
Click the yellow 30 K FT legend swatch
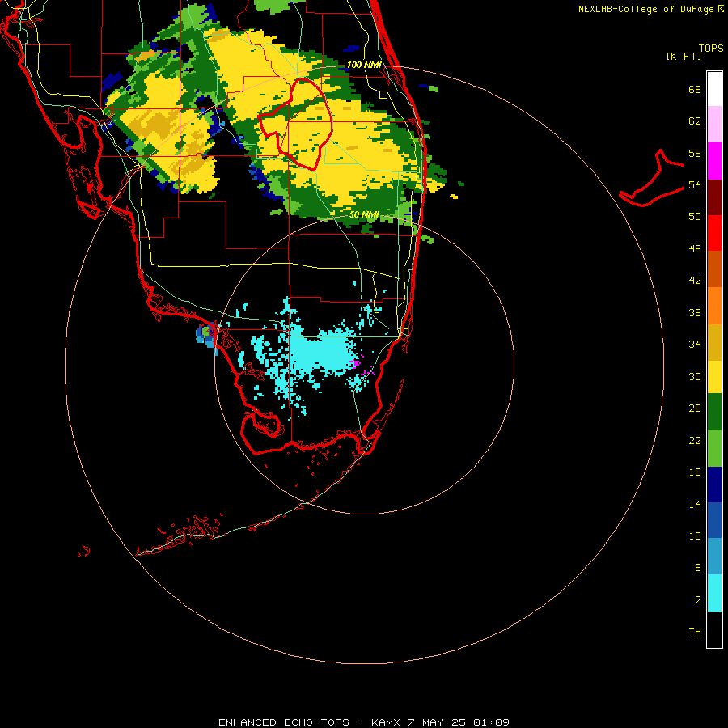click(x=714, y=376)
